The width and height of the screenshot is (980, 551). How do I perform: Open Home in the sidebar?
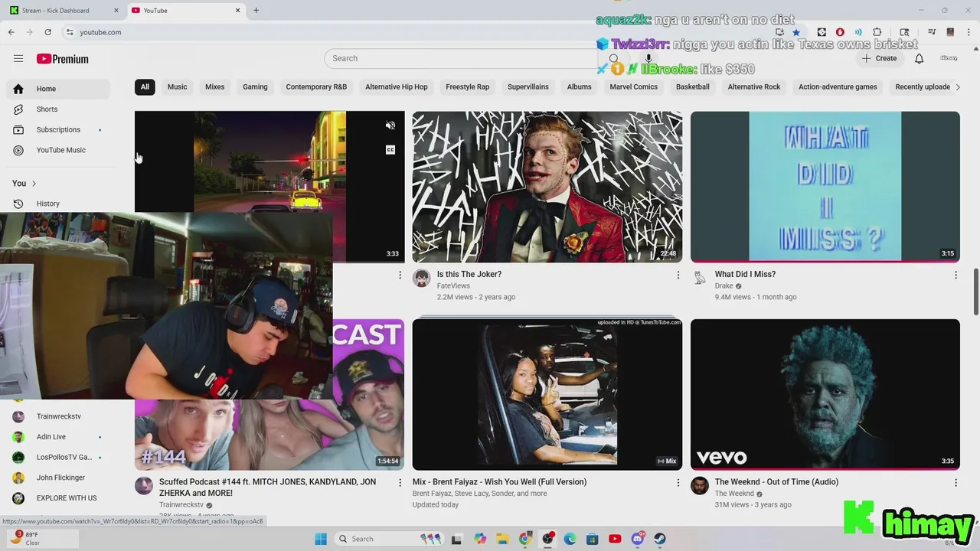pyautogui.click(x=58, y=89)
